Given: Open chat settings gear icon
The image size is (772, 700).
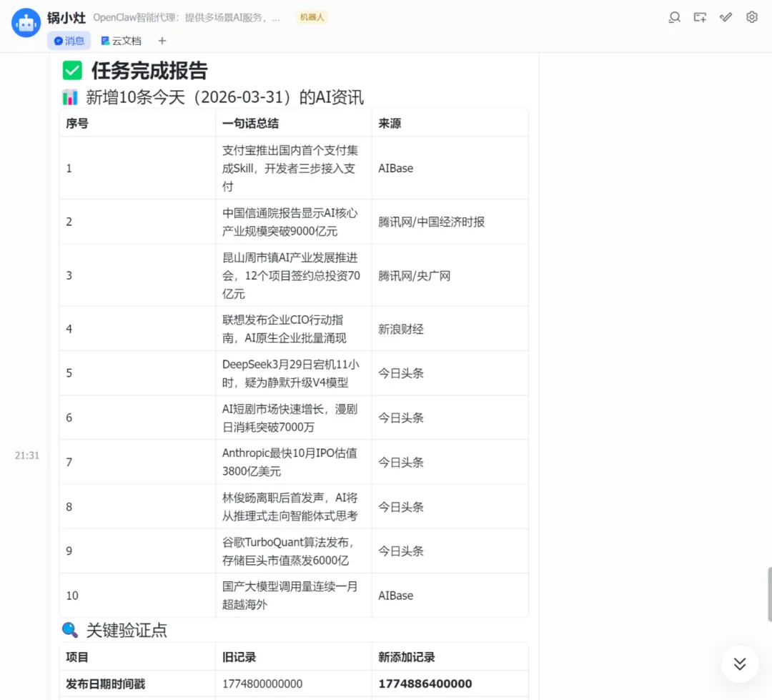Looking at the screenshot, I should [x=752, y=17].
